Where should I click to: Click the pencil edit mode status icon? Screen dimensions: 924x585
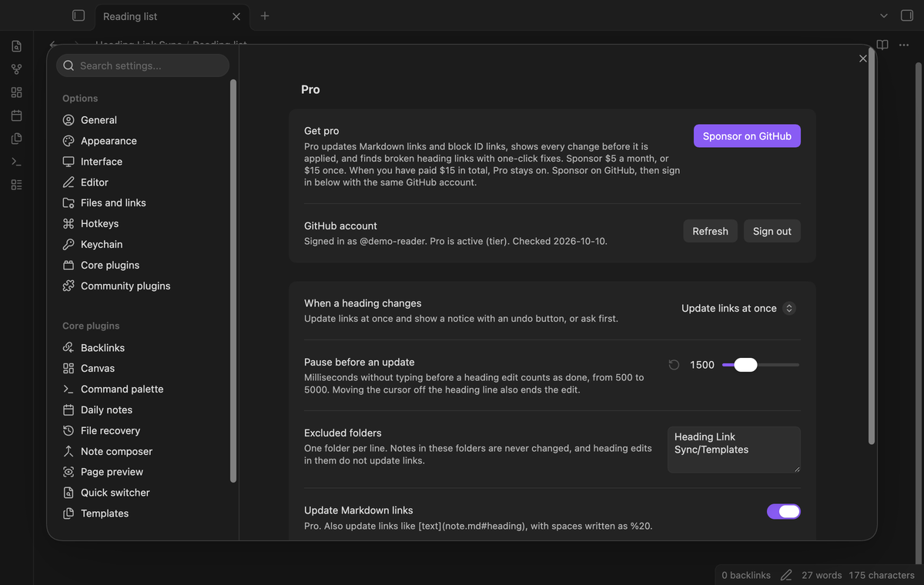click(786, 575)
